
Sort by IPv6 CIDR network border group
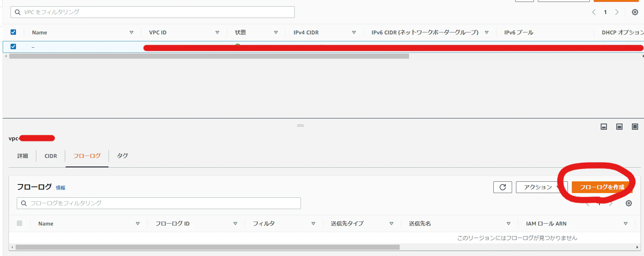pos(487,32)
